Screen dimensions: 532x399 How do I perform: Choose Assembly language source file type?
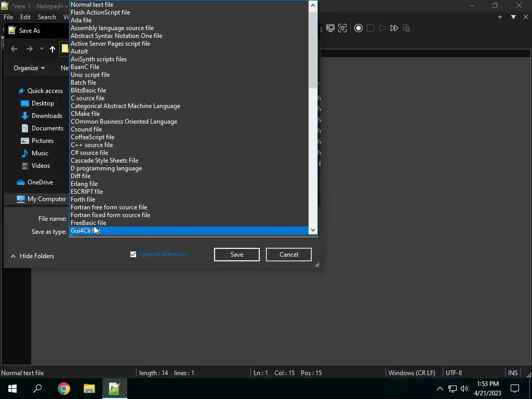click(189, 28)
